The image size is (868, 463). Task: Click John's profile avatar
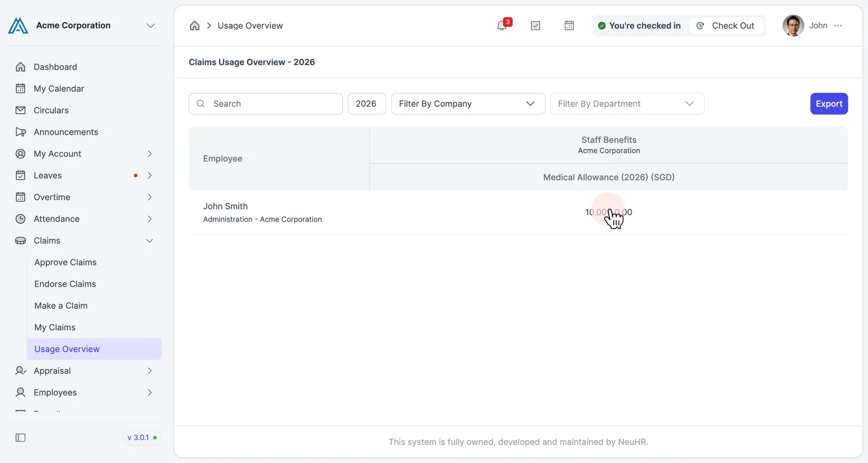(793, 25)
